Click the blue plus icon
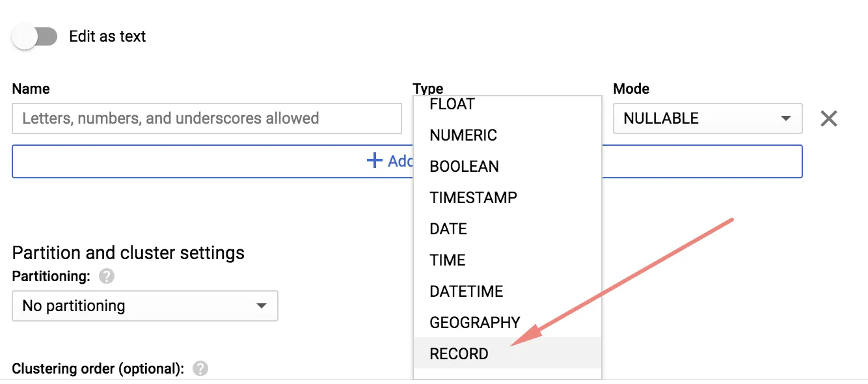 click(374, 161)
